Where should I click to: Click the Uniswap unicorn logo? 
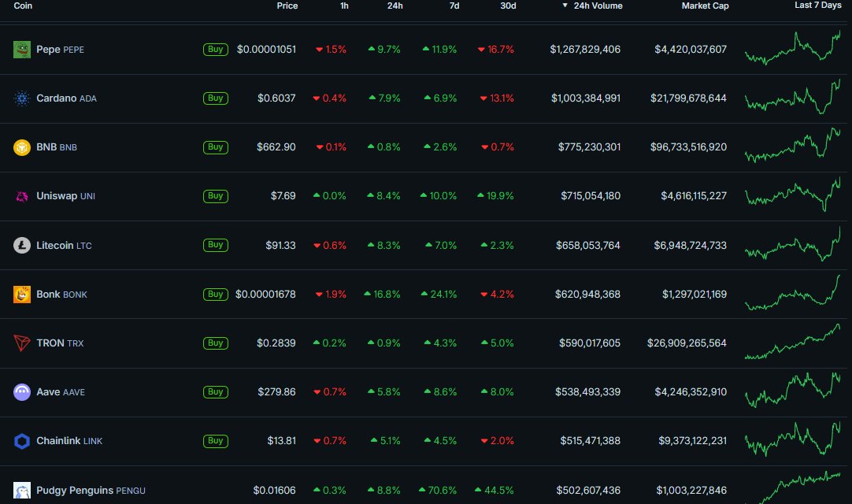[x=22, y=196]
